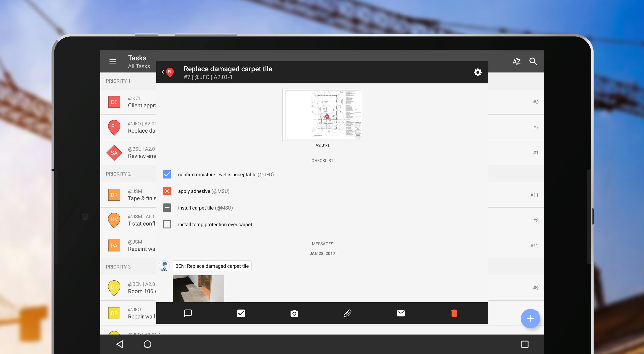Viewport: 644px width, 354px height.
Task: Attach a file using paperclip icon
Action: 348,313
